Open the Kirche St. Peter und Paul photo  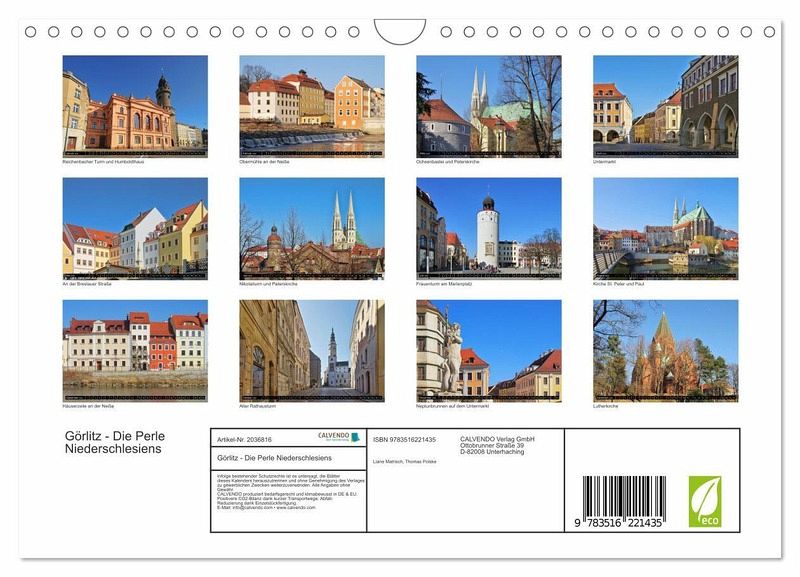(x=665, y=229)
